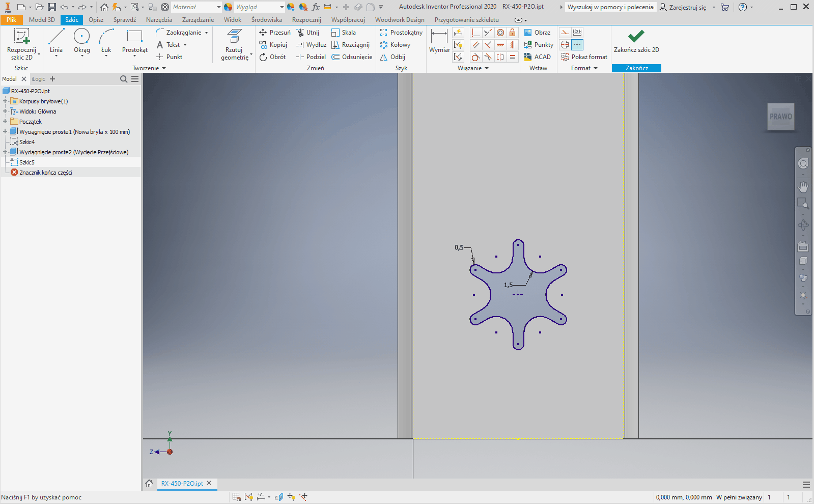This screenshot has width=814, height=504.
Task: Open the Narzędzia ribbon tab
Action: pyautogui.click(x=159, y=20)
